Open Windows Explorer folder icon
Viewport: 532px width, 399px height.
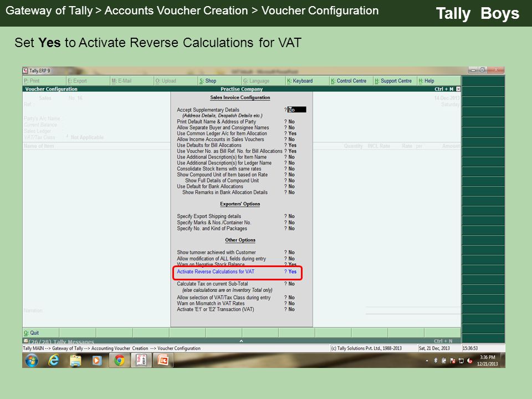click(75, 360)
